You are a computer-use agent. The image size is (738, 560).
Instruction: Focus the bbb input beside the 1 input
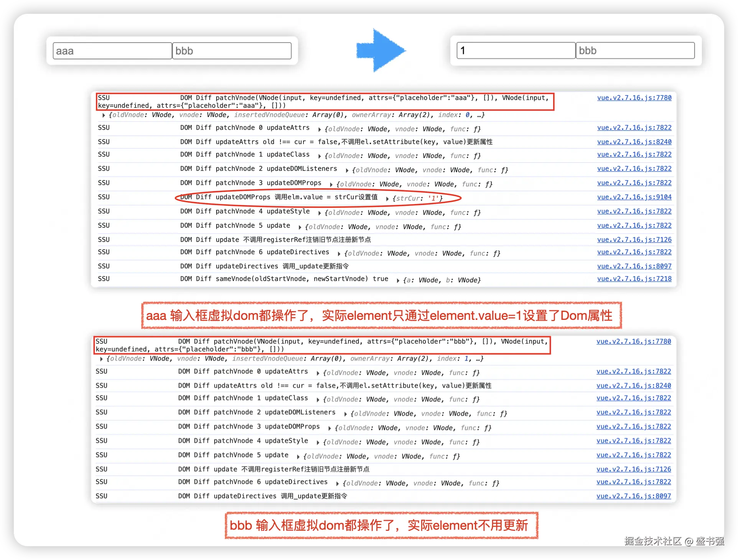coord(635,51)
